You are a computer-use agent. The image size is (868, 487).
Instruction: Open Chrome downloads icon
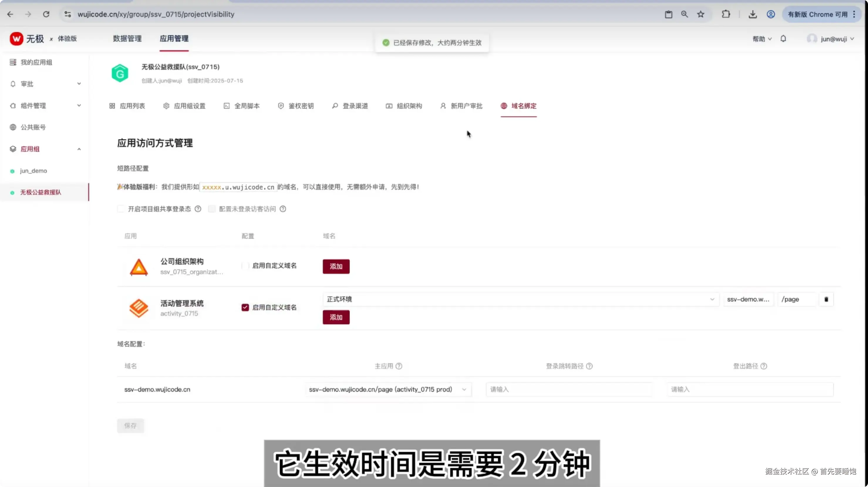click(752, 14)
